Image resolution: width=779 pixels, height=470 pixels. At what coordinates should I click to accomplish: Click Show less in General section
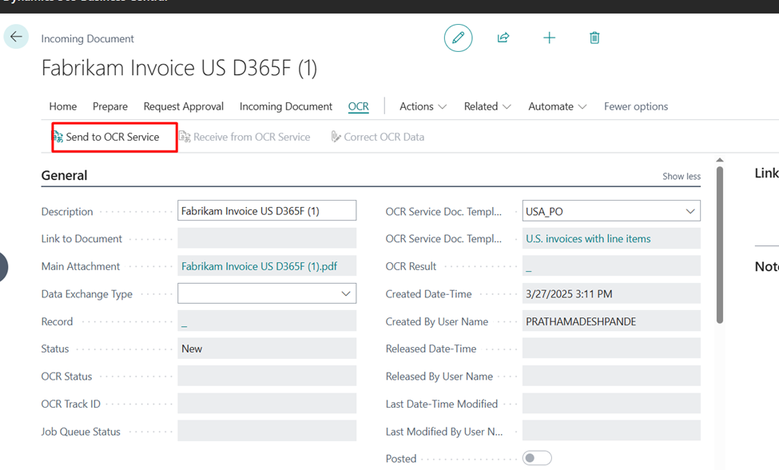pos(681,176)
